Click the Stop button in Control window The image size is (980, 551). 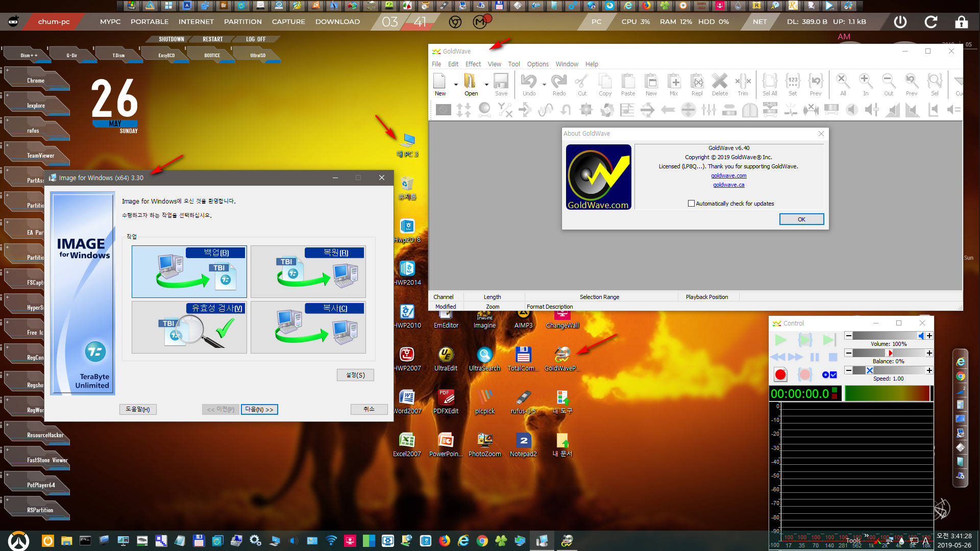pos(832,357)
